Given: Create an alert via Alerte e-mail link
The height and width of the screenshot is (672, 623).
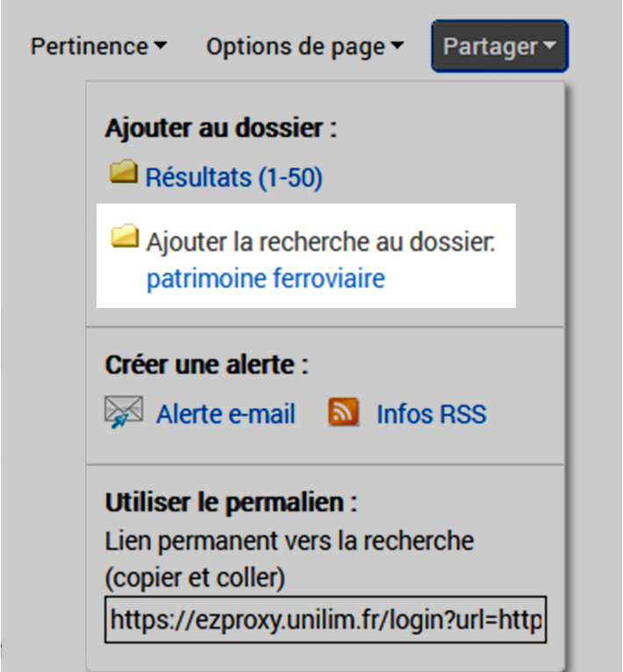Looking at the screenshot, I should (226, 414).
